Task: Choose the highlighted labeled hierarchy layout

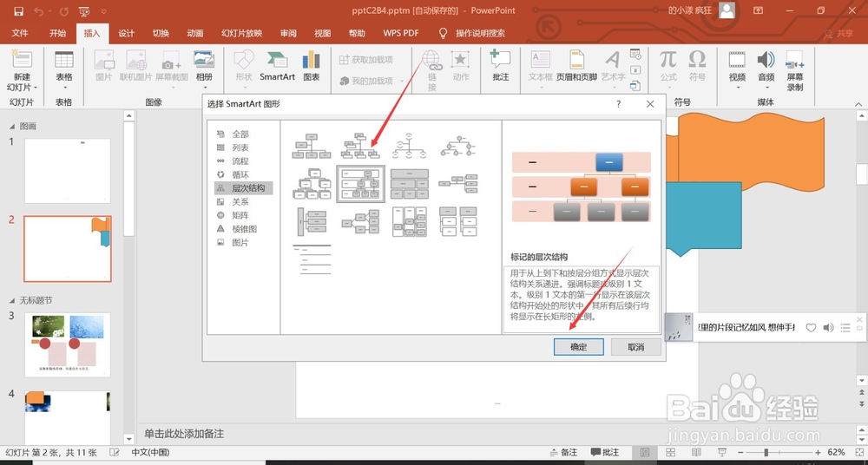Action: click(361, 184)
